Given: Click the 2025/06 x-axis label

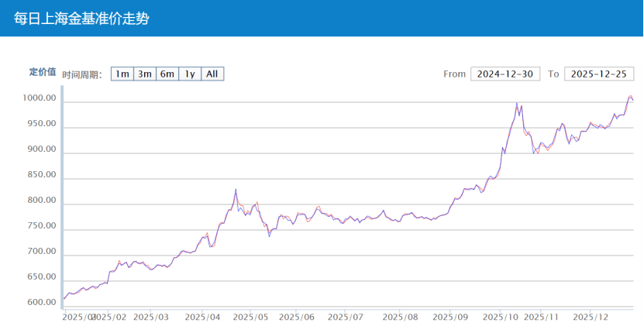Looking at the screenshot, I should tap(297, 317).
